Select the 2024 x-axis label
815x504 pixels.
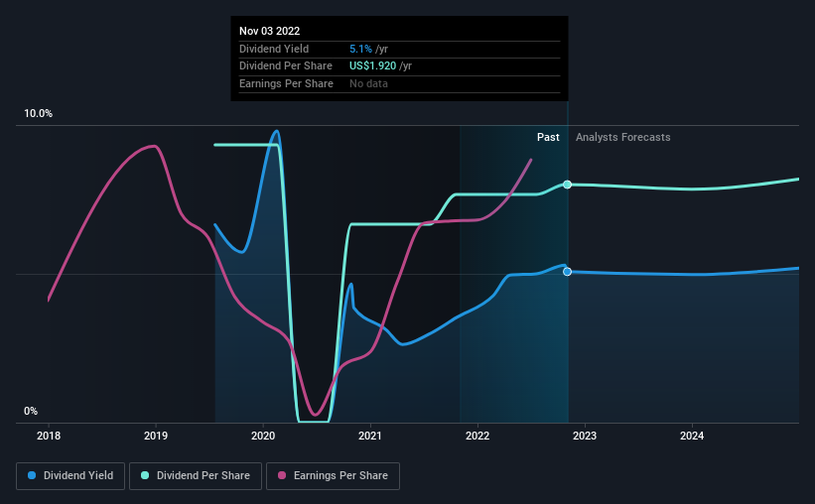[x=692, y=436]
